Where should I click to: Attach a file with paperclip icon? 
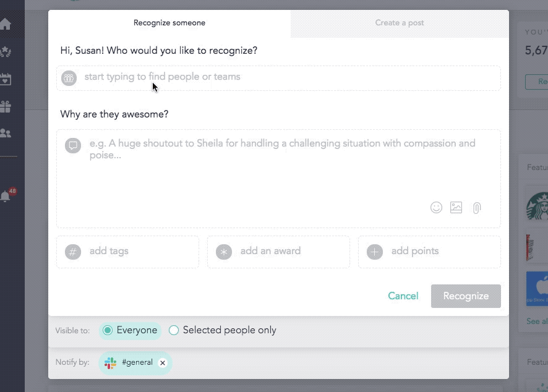click(x=477, y=208)
